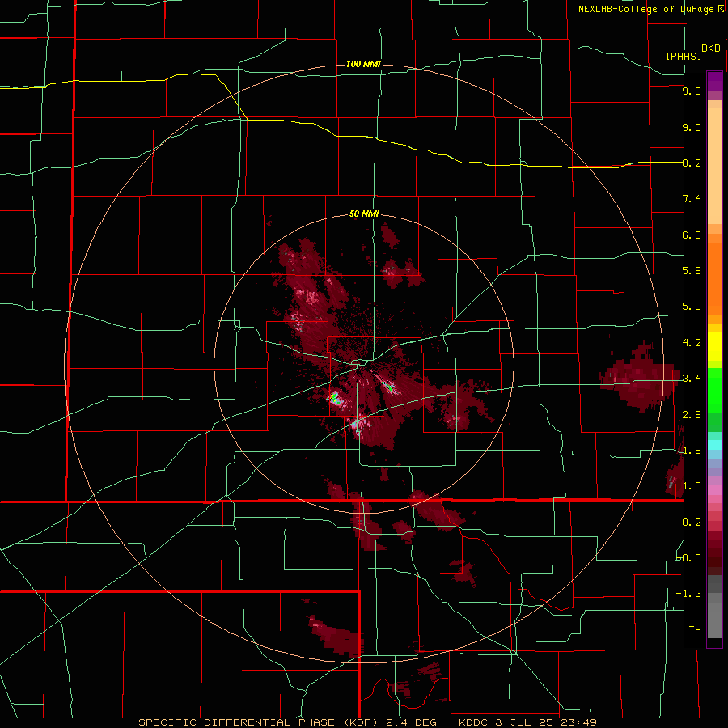Click the [PHAS] units label

tap(684, 57)
